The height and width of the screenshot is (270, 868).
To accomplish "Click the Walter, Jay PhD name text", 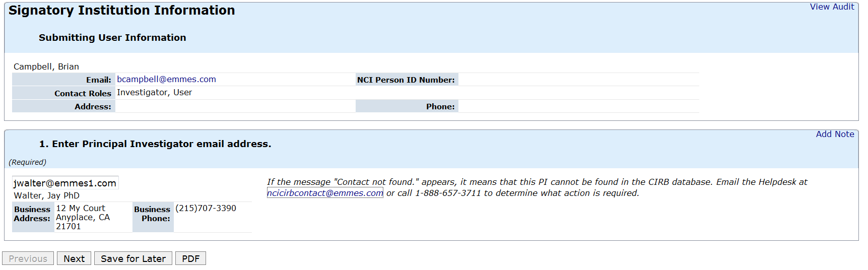I will point(46,196).
